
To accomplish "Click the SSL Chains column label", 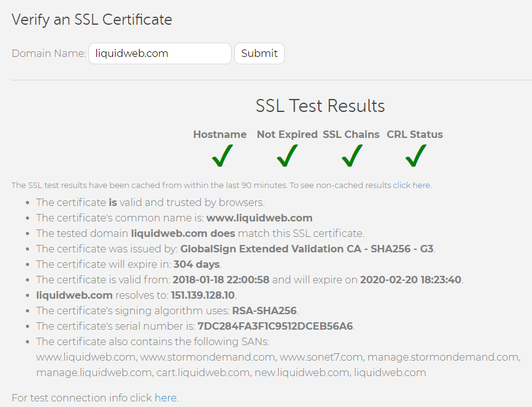I will click(351, 134).
